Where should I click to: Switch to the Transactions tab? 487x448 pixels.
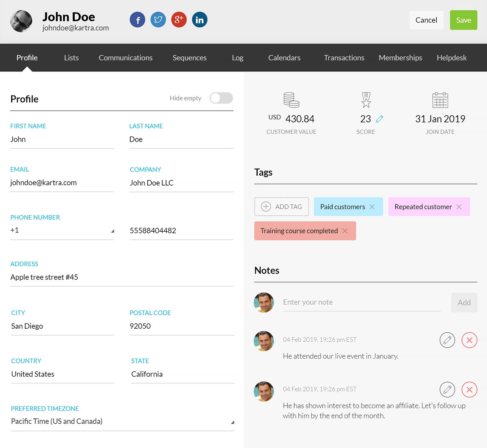344,58
